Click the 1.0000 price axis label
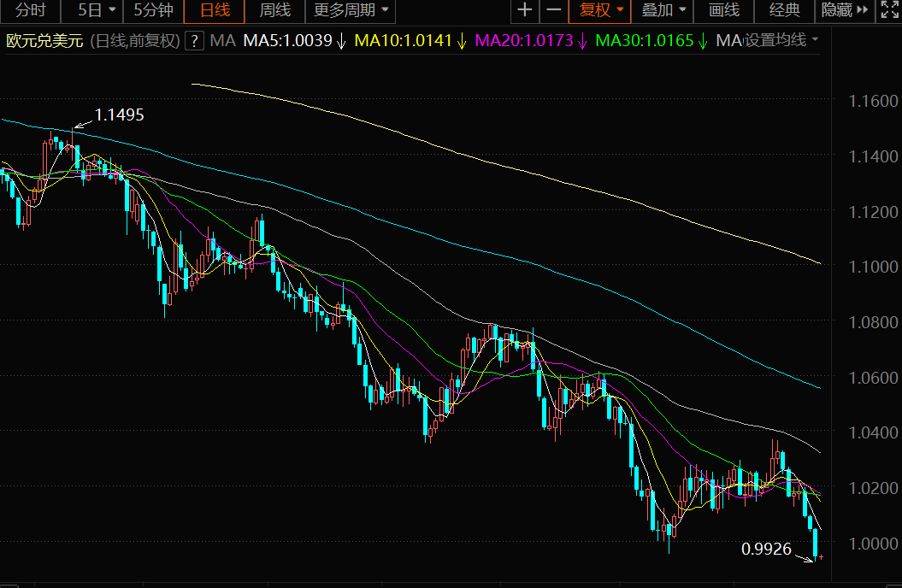 (873, 544)
